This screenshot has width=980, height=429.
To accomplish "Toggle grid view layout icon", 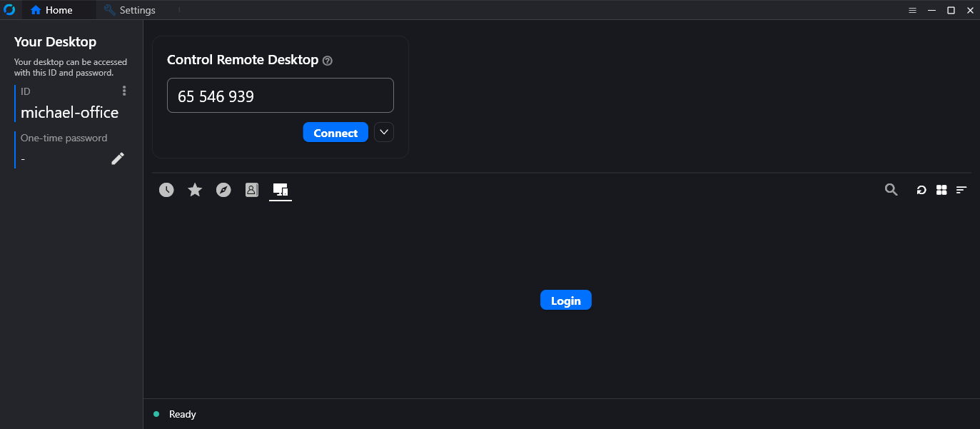I will 941,190.
